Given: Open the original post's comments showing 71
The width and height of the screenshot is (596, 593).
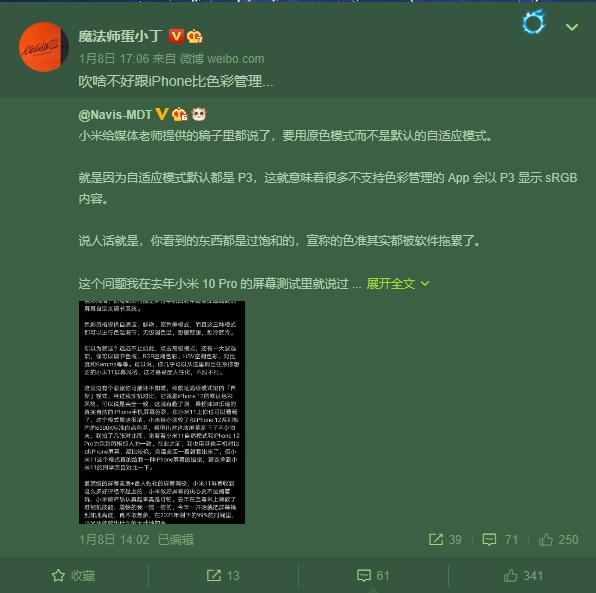Looking at the screenshot, I should point(500,539).
